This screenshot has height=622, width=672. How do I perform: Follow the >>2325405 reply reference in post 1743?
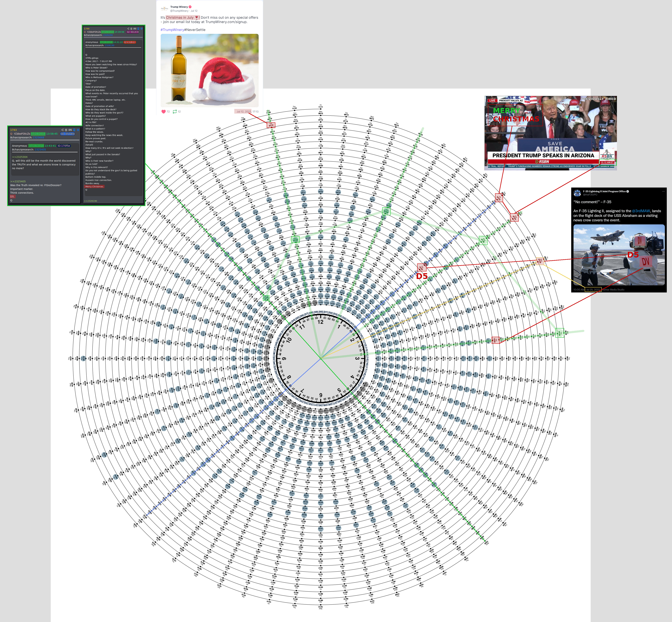pos(18,181)
